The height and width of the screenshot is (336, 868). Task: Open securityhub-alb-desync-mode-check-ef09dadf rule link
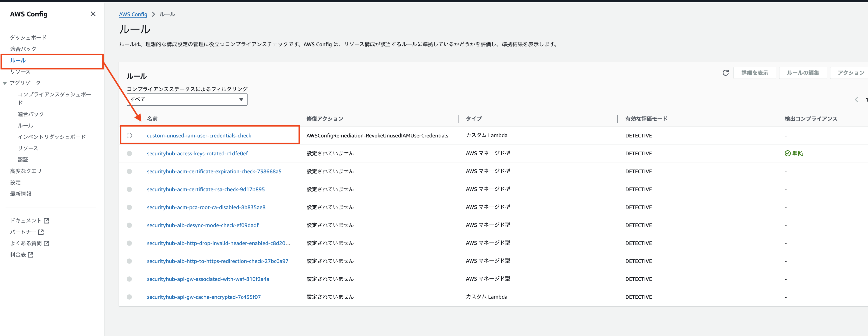click(x=203, y=225)
